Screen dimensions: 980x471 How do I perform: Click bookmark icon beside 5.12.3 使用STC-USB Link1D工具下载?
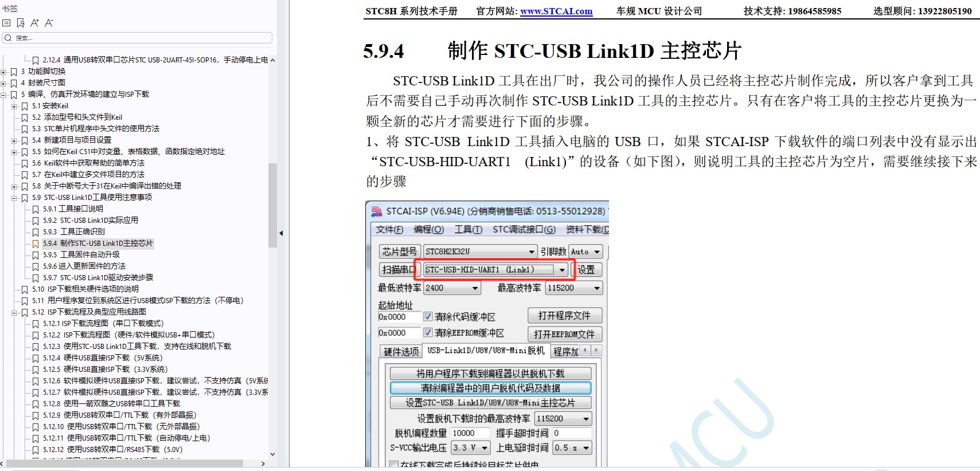click(36, 347)
